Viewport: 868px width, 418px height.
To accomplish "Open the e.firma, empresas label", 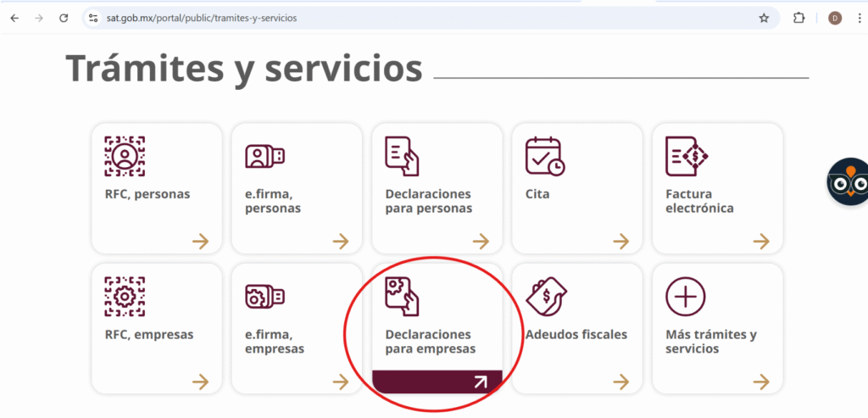I will 275,343.
